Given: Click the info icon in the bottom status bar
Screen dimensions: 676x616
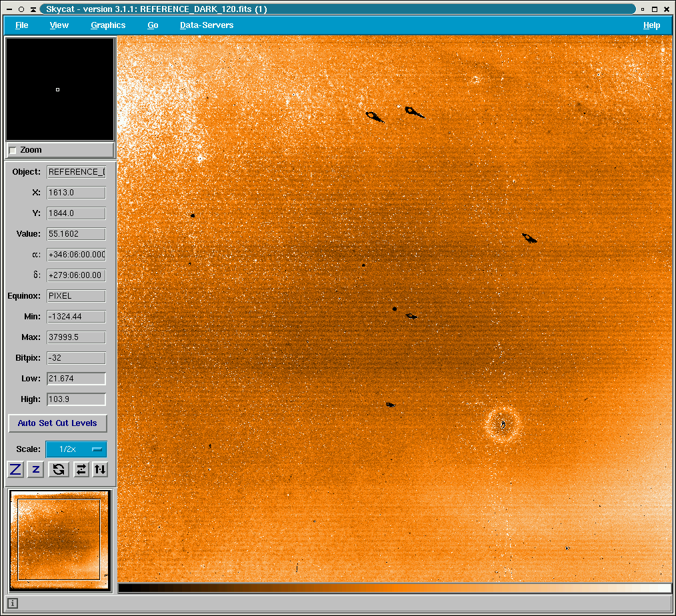Looking at the screenshot, I should (13, 603).
